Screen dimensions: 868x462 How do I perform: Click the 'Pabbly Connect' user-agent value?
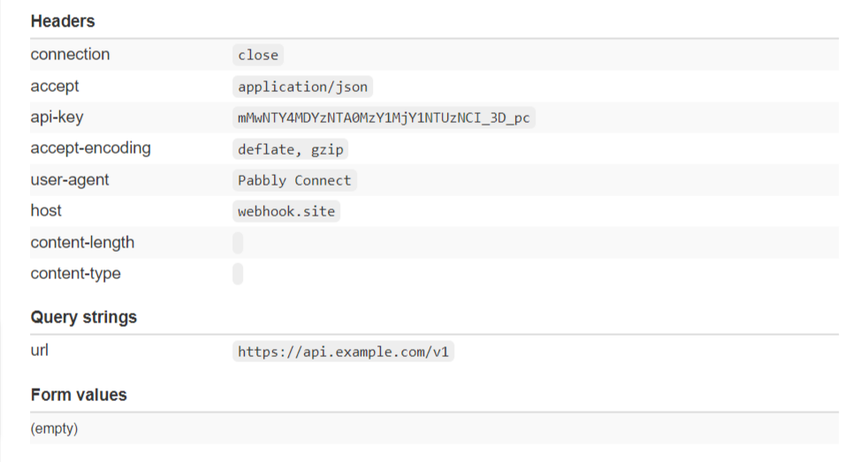294,180
